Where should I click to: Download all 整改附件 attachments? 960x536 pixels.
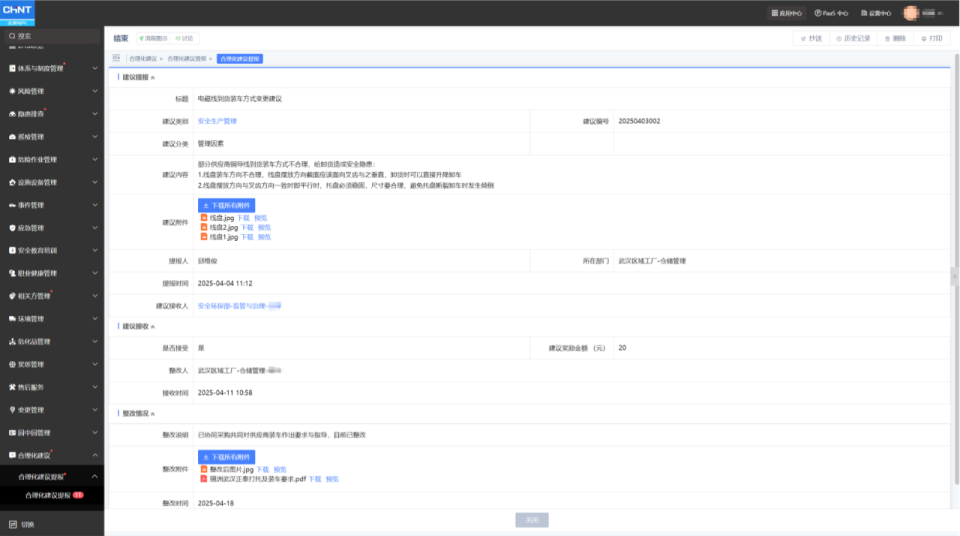pos(227,457)
